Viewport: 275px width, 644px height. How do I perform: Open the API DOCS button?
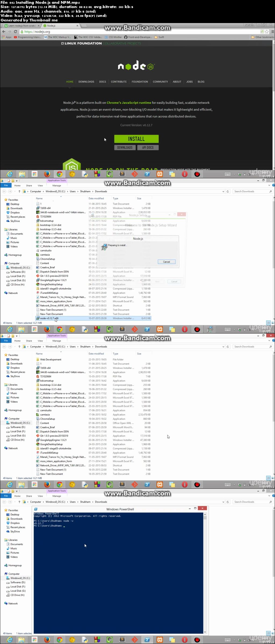148,147
